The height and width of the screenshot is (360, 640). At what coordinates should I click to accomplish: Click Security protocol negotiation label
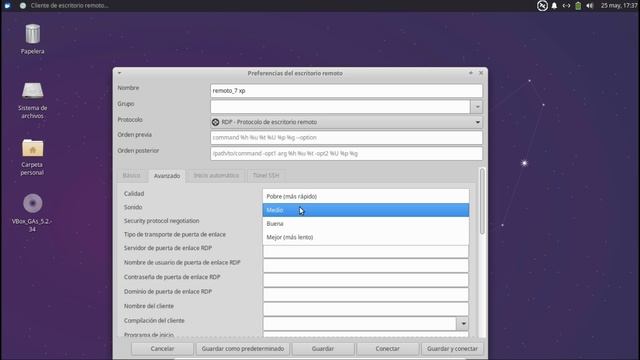(x=162, y=221)
